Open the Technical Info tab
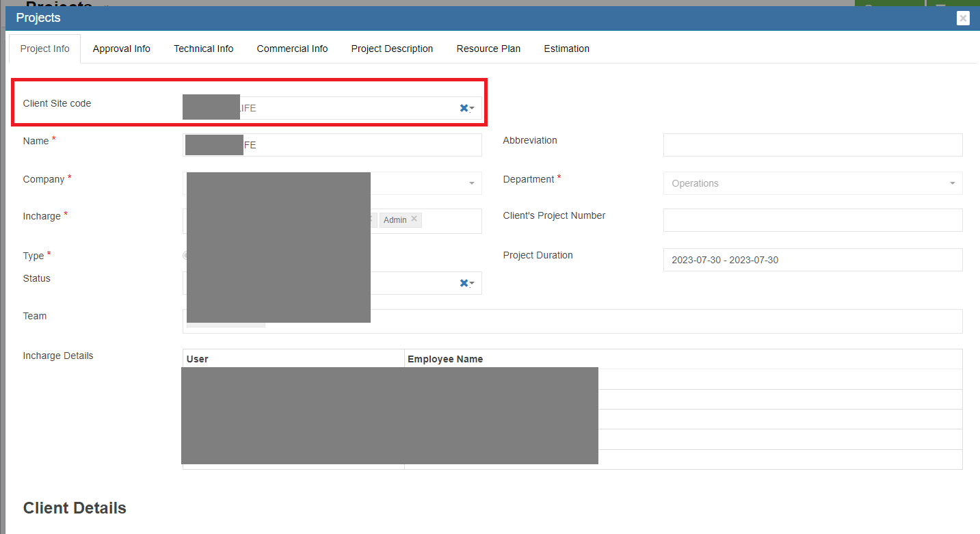The image size is (980, 534). point(203,49)
